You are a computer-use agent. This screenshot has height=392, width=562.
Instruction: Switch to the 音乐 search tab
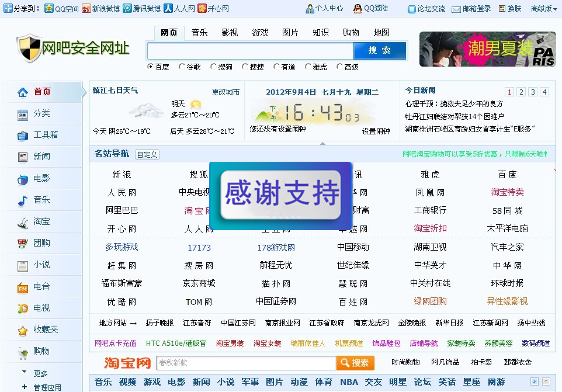tap(200, 33)
